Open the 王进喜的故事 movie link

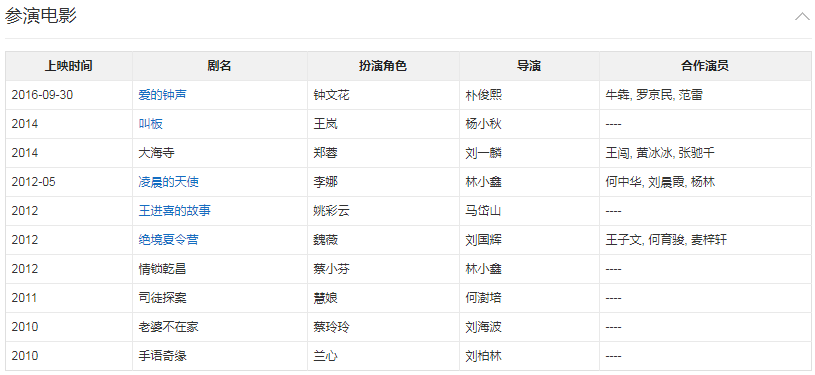[175, 211]
